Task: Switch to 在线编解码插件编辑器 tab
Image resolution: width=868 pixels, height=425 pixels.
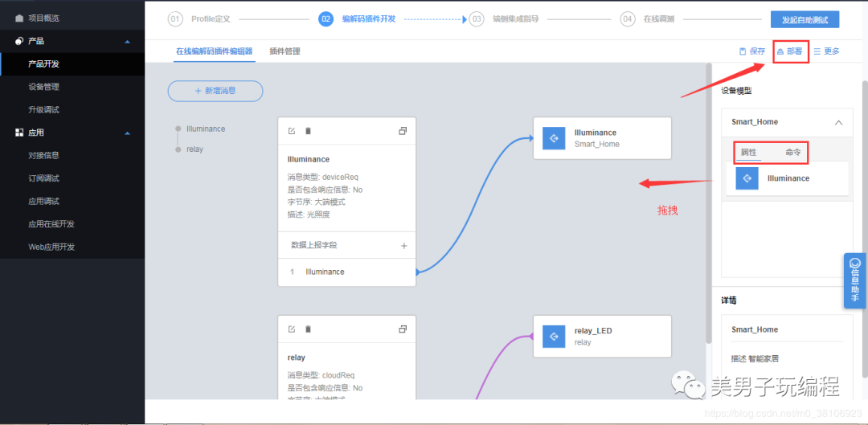Action: pos(215,51)
